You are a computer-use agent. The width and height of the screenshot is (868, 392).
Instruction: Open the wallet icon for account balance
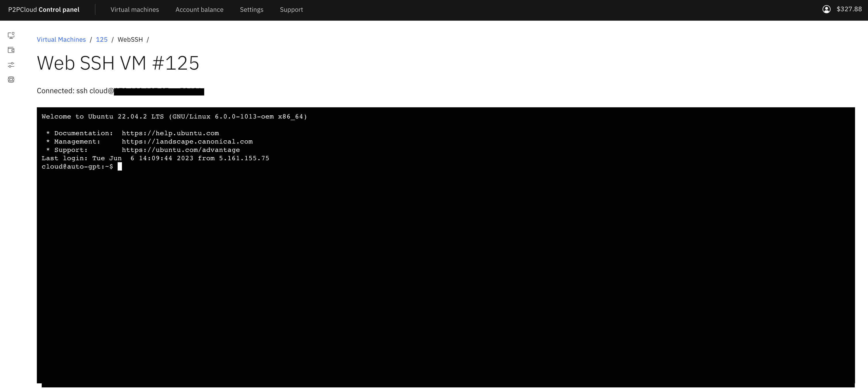11,50
